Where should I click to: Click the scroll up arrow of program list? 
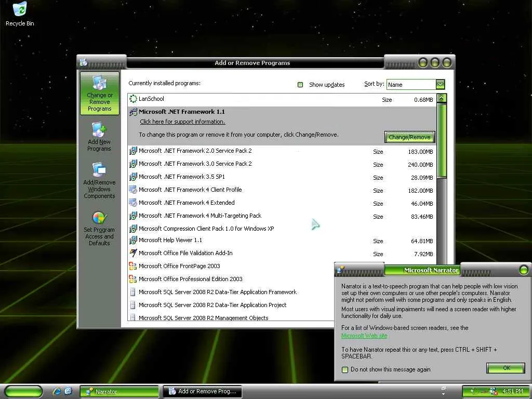pyautogui.click(x=442, y=98)
